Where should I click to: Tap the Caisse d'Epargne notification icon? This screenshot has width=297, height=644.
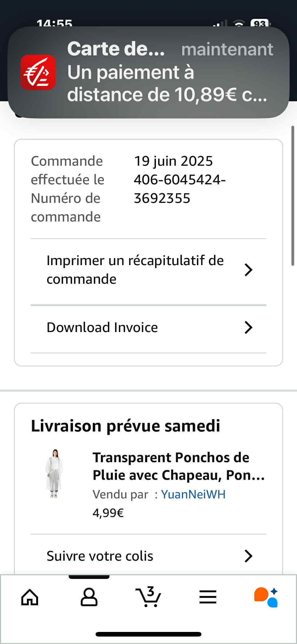pos(38,72)
